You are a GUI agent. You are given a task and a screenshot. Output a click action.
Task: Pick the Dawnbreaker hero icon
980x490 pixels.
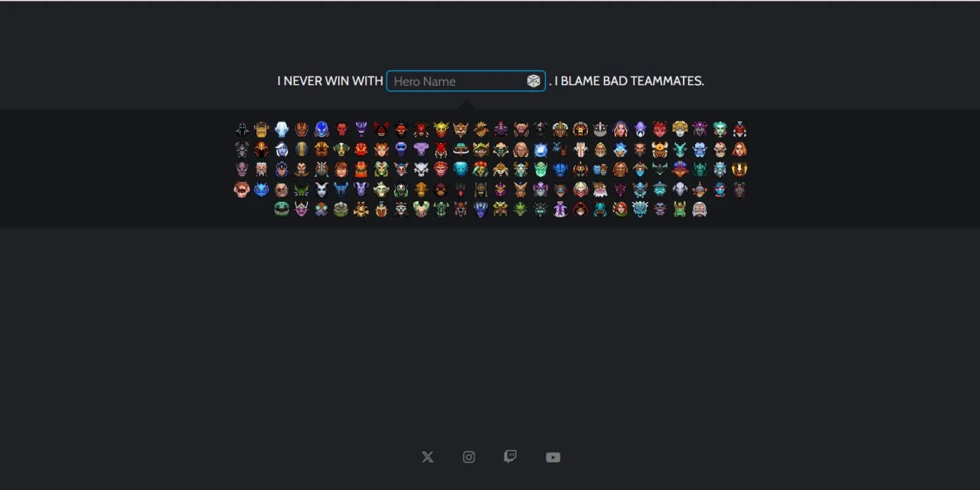click(680, 129)
